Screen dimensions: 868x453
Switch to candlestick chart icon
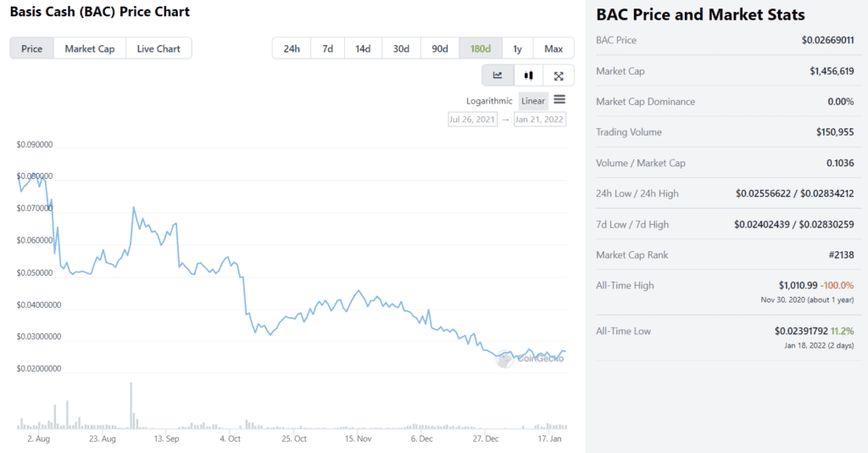528,75
